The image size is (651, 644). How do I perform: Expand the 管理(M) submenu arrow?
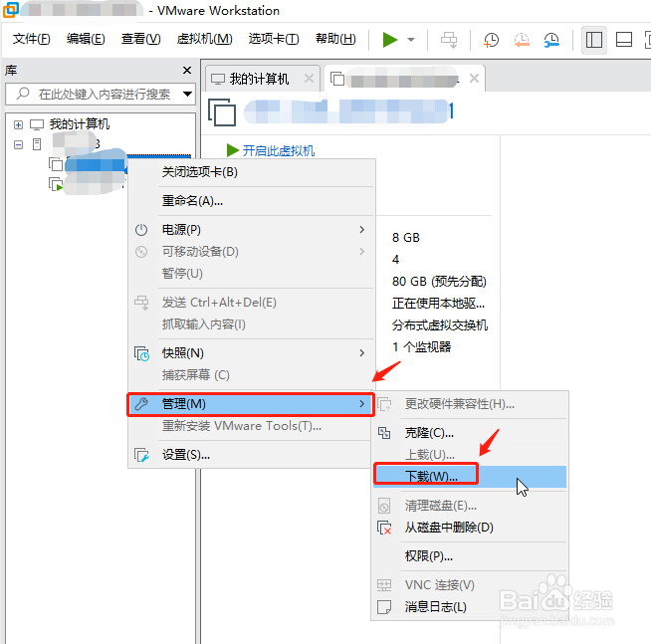(362, 404)
